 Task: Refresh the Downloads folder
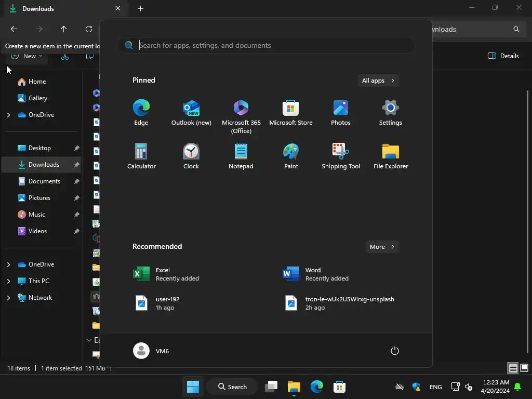(89, 29)
